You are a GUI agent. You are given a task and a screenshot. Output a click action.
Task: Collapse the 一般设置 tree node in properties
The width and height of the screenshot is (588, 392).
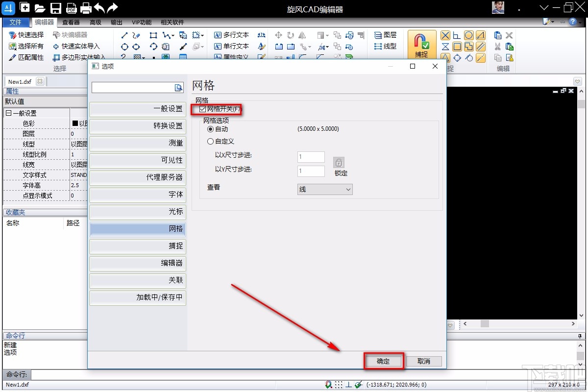coord(8,113)
